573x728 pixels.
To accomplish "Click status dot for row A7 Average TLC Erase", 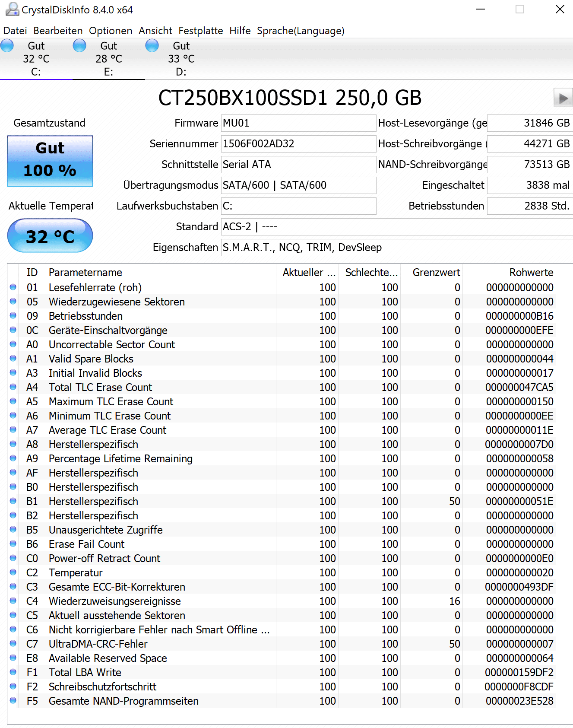I will [x=13, y=429].
